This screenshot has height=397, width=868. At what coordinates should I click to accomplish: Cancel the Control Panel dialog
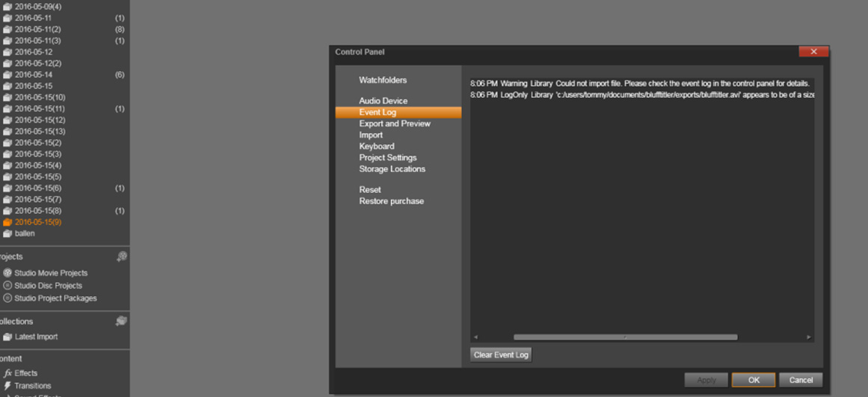[x=801, y=380]
